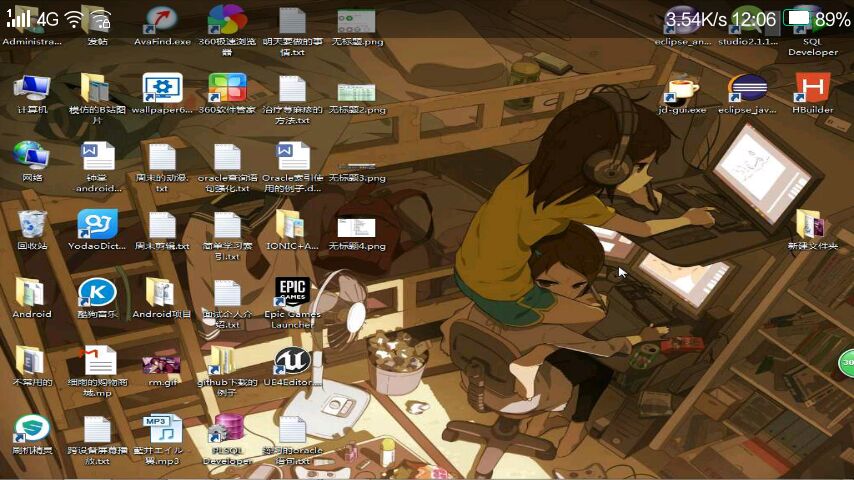Open the 无标题3.png image
854x480 pixels.
[357, 172]
